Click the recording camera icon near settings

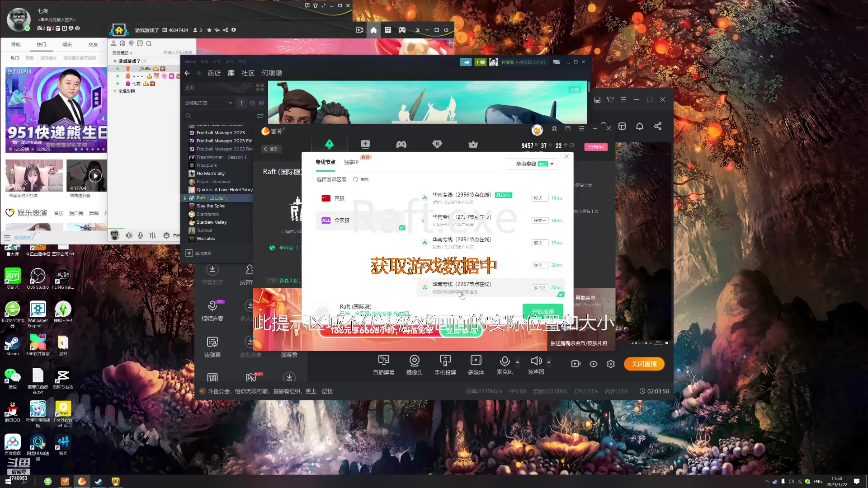576,364
